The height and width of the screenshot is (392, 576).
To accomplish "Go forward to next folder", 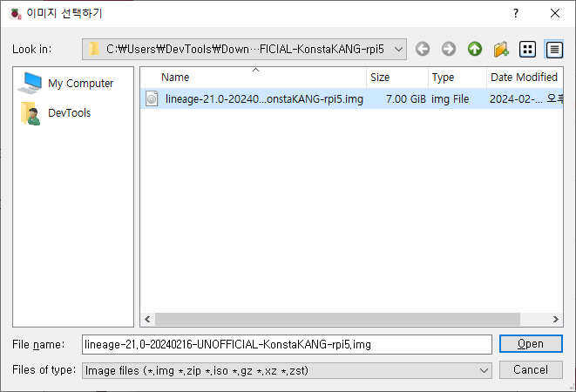I will coord(449,49).
